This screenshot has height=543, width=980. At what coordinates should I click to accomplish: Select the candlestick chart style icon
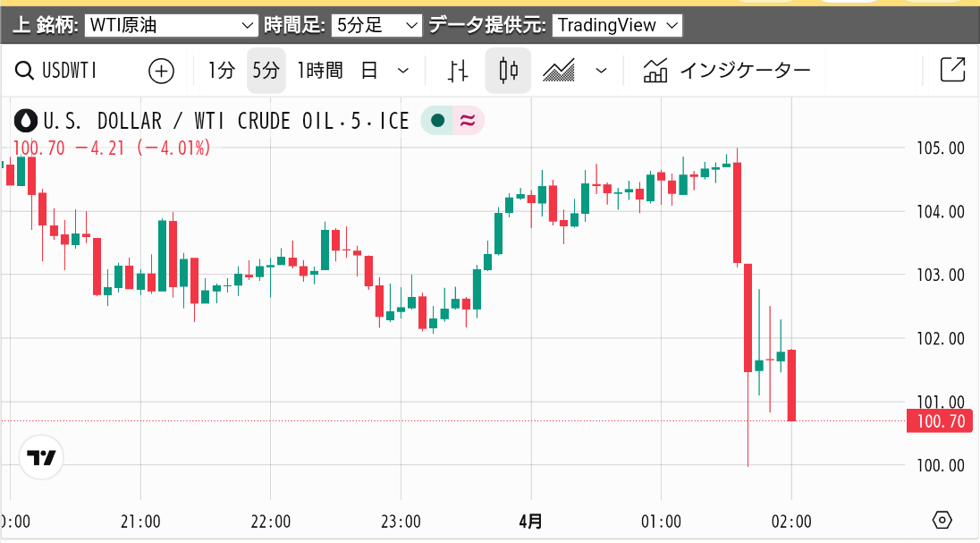click(509, 71)
